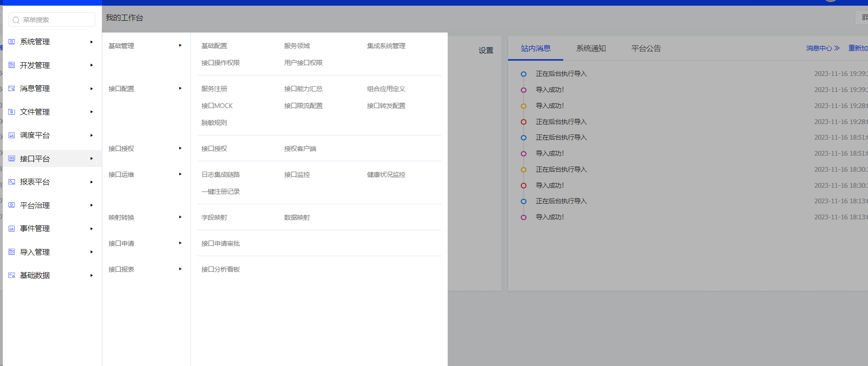Click the magnifier icon in menu search
Viewport: 868px width, 366px height.
coord(16,20)
